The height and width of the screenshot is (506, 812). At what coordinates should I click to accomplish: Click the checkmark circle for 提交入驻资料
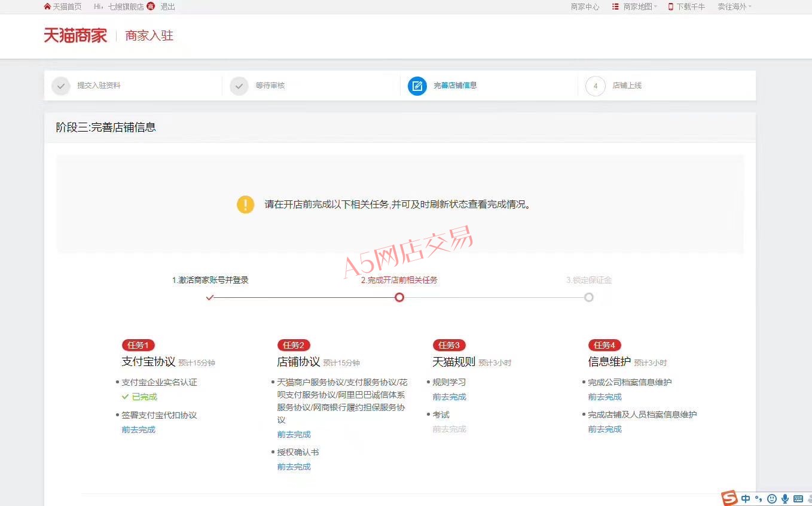coord(61,86)
